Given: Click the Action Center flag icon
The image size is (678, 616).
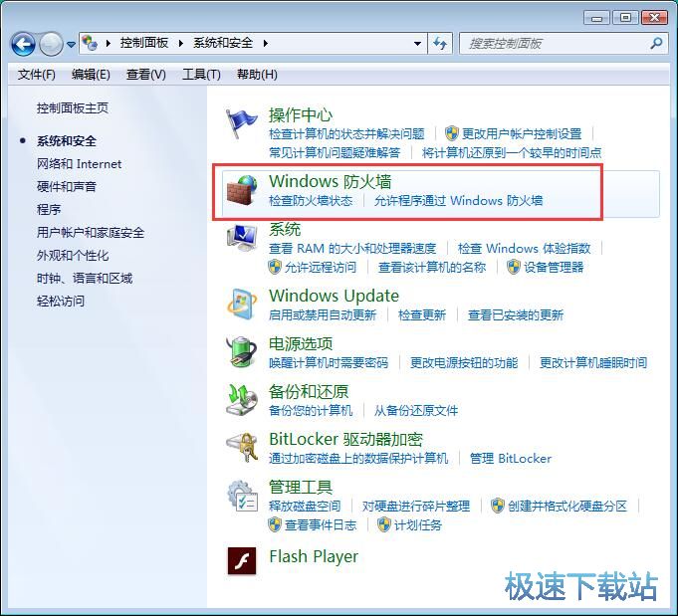Looking at the screenshot, I should [241, 123].
